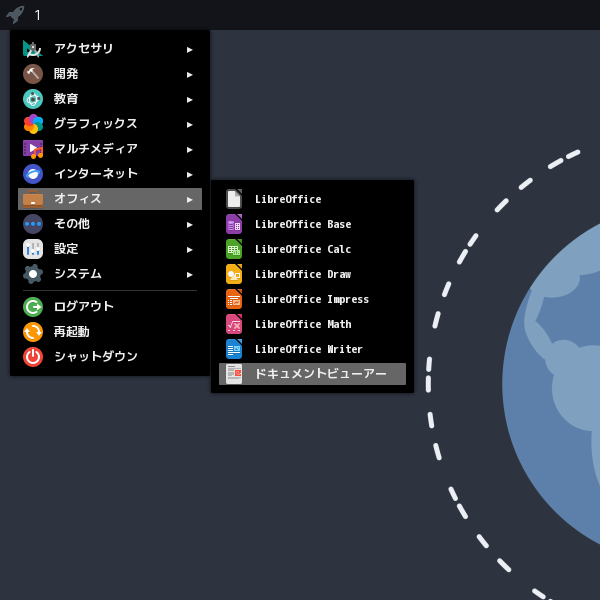Screen dimensions: 600x600
Task: Click the オフィス briefcase icon
Action: 33,199
